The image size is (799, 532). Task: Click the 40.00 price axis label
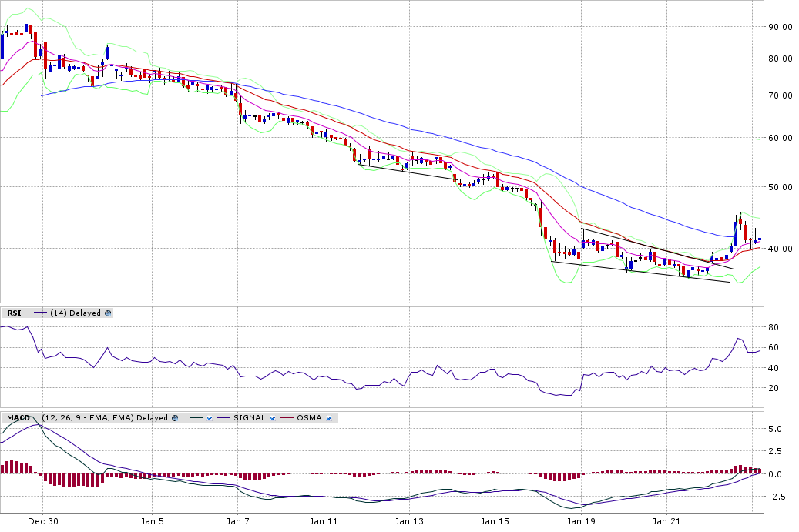click(x=781, y=249)
